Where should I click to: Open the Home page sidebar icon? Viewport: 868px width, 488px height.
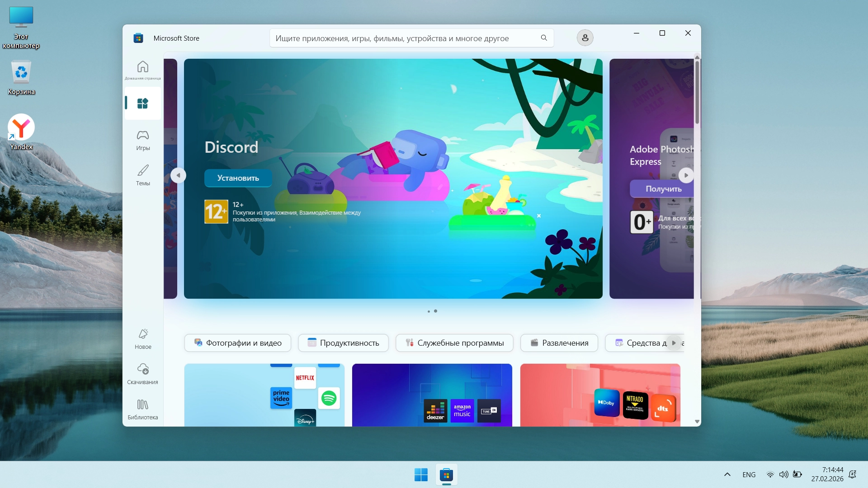143,69
